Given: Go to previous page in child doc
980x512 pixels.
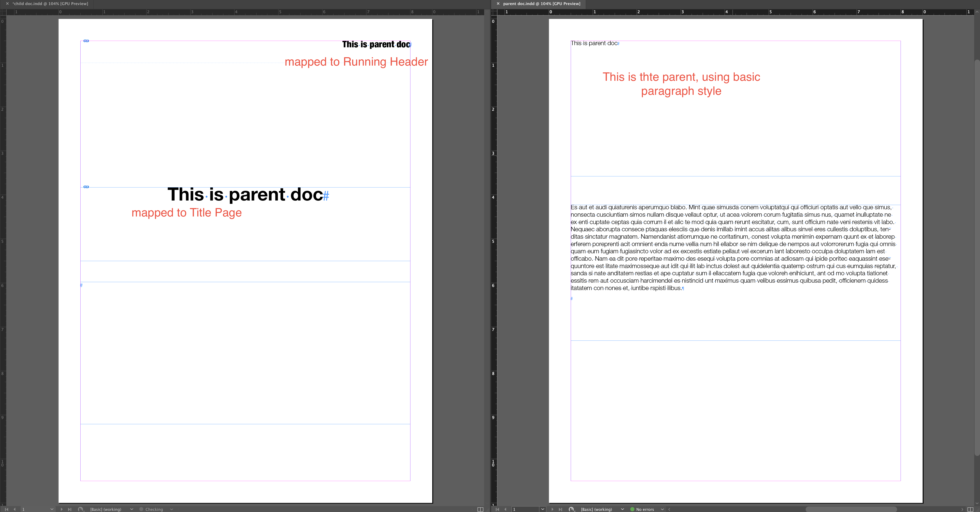Looking at the screenshot, I should coord(15,509).
